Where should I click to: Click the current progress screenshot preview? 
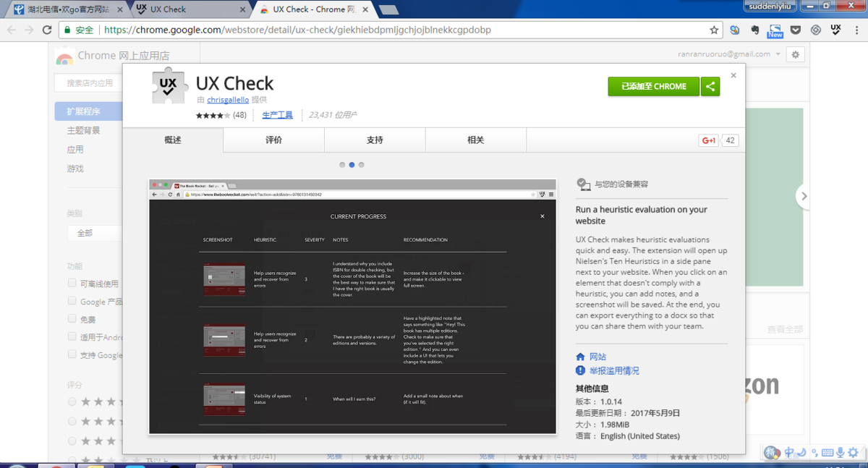[352, 307]
